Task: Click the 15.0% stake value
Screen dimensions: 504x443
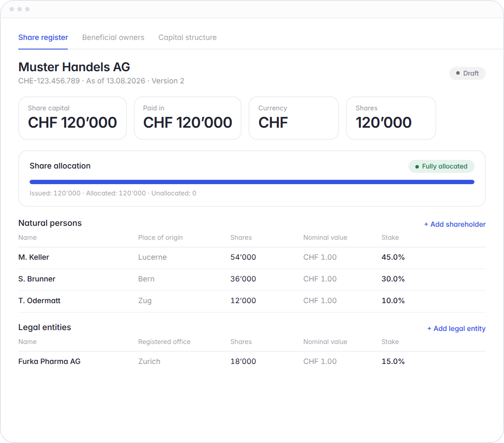Action: [393, 361]
